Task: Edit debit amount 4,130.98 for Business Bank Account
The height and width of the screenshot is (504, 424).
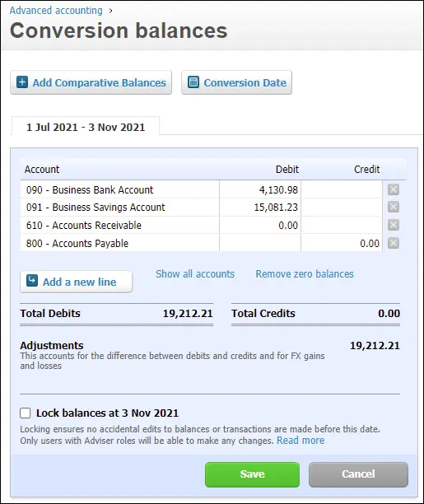Action: point(260,189)
